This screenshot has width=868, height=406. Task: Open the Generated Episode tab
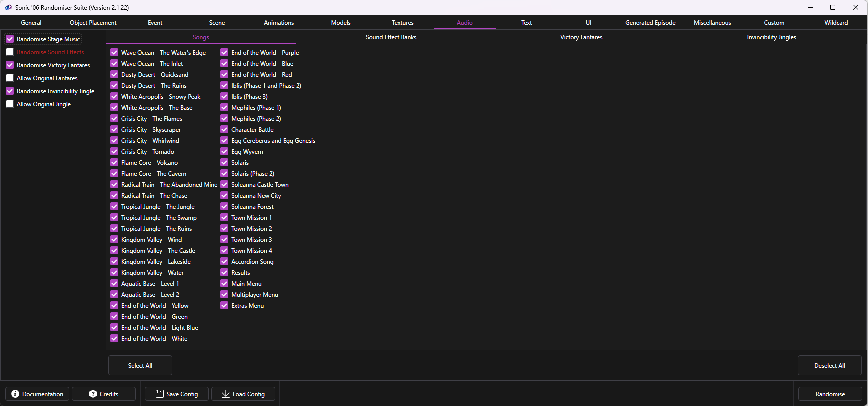pyautogui.click(x=650, y=23)
